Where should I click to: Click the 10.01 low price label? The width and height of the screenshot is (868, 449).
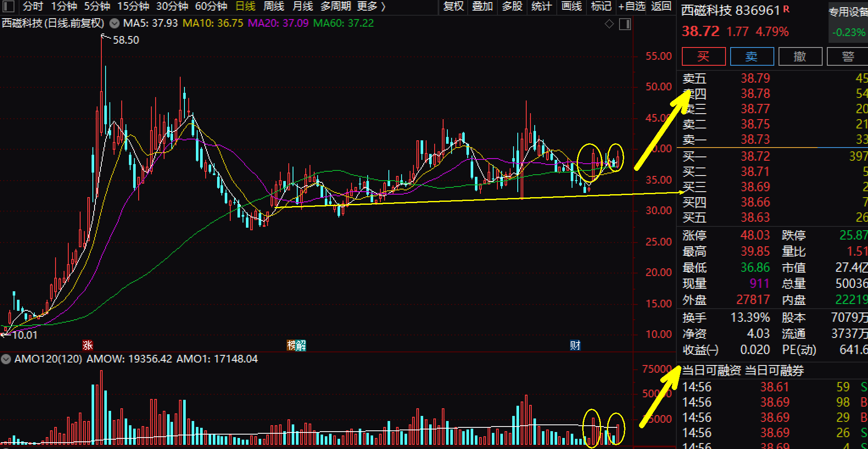(25, 335)
